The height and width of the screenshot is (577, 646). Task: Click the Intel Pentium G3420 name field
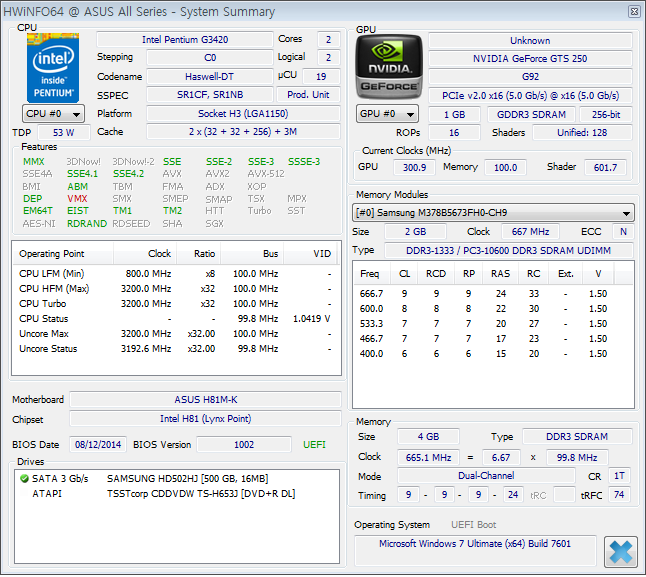(184, 39)
